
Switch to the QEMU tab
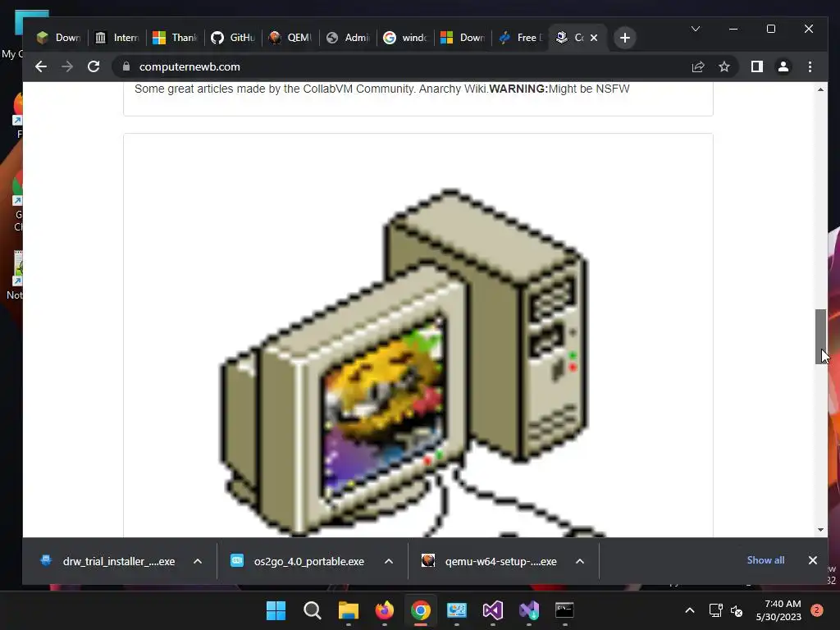pos(290,38)
